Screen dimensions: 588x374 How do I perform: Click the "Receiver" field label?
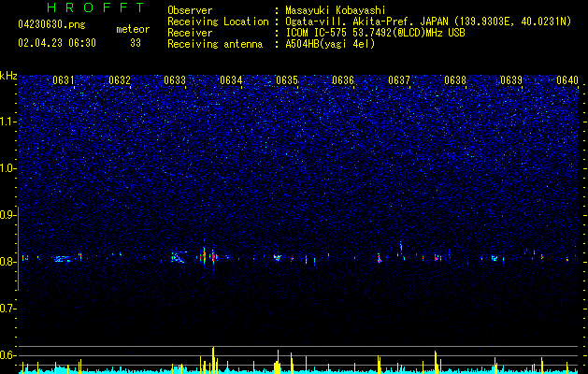pos(190,33)
